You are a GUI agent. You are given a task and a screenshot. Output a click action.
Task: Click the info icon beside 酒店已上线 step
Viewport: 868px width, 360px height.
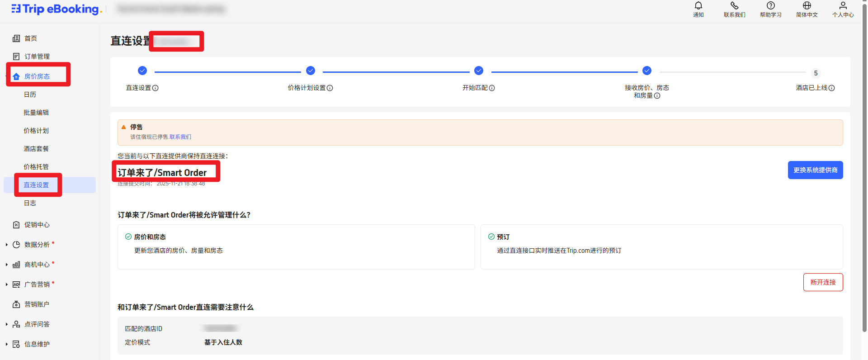(x=832, y=88)
